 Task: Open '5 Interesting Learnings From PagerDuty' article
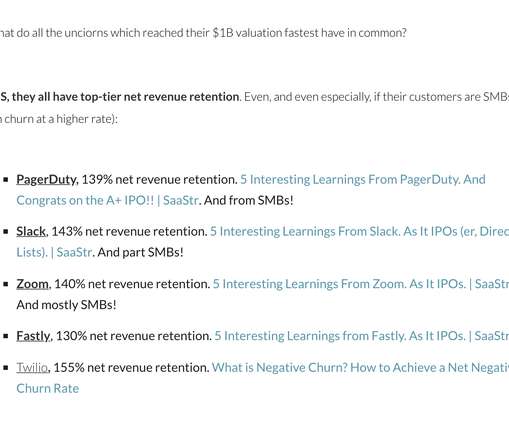(363, 180)
